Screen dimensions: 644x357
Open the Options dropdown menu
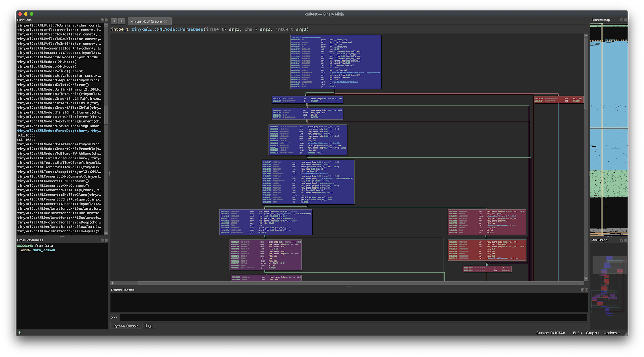[611, 333]
